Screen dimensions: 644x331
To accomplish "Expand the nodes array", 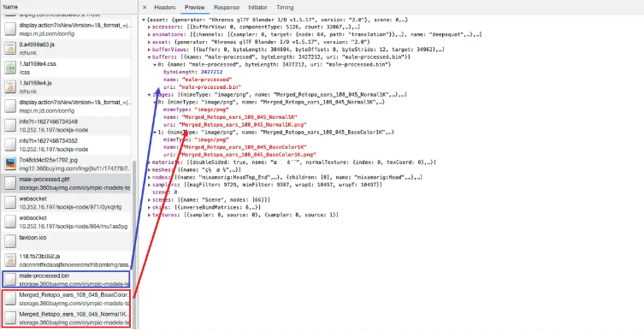I will coord(149,177).
